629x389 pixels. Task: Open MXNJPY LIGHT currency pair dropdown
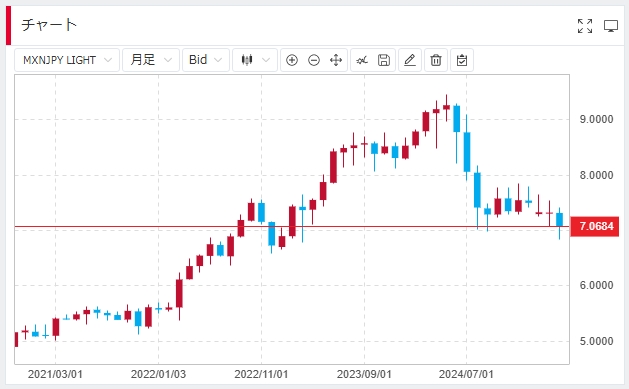pos(67,60)
